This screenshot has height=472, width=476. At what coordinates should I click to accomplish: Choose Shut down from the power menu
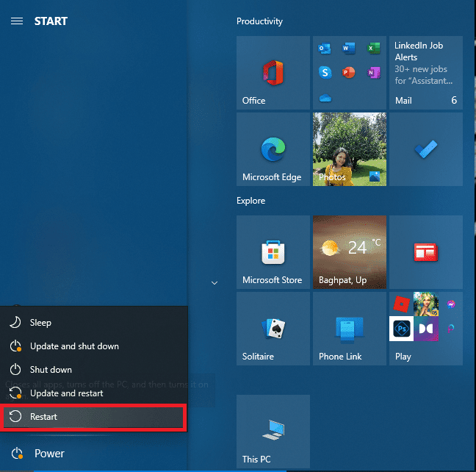coord(93,370)
